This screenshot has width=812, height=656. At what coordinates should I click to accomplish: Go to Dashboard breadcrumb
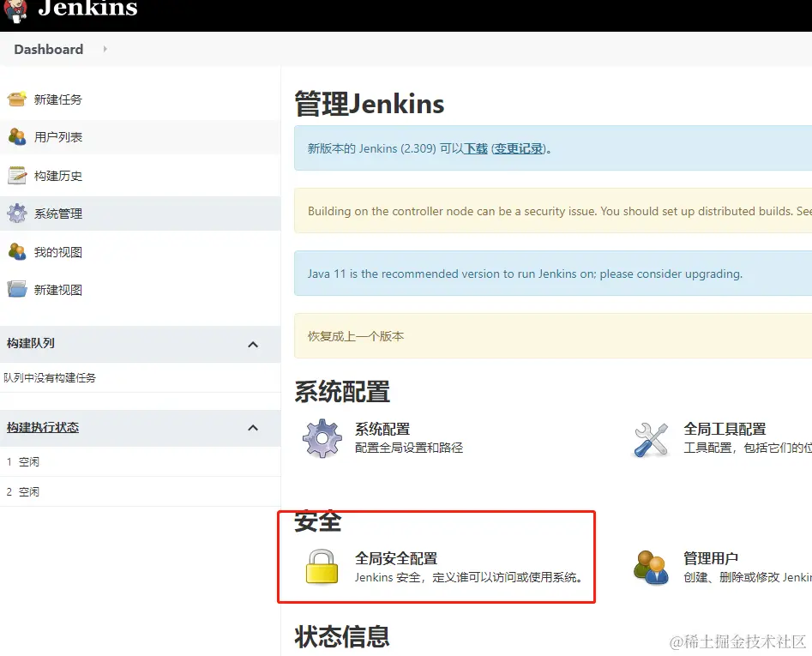pos(49,49)
